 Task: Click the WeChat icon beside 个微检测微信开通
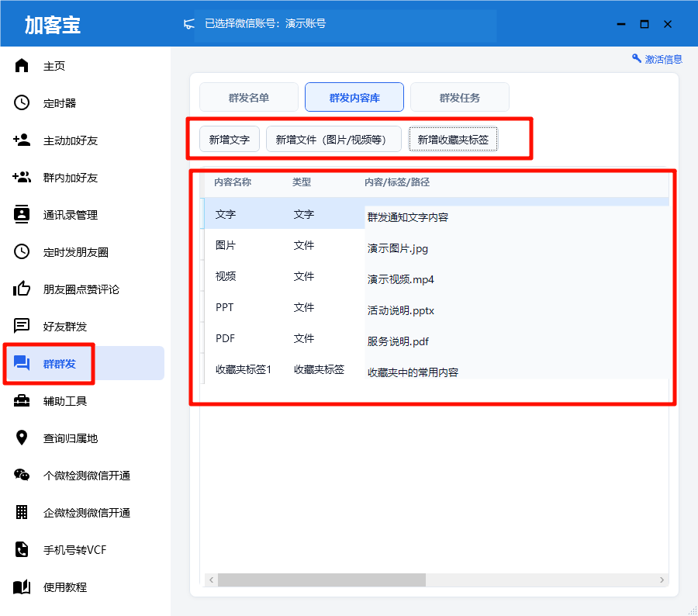[x=22, y=475]
